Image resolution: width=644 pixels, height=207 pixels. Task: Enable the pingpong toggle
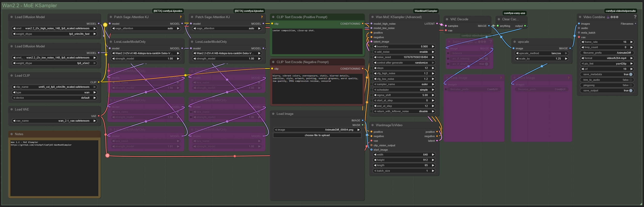[630, 85]
